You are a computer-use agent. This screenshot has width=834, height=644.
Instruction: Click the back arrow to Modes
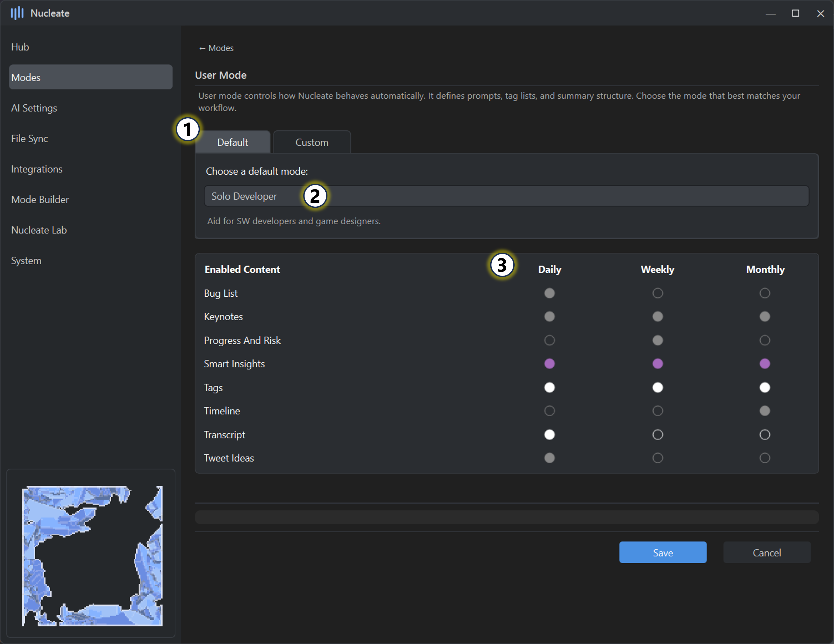click(216, 48)
